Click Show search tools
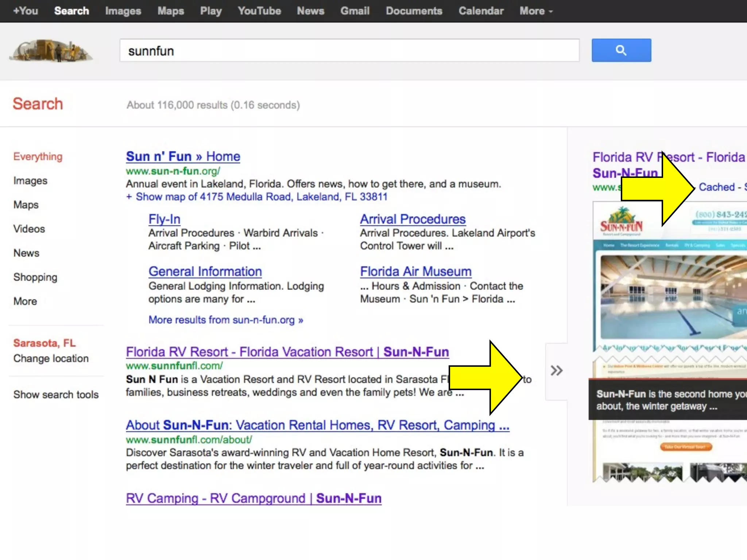The image size is (747, 560). tap(56, 394)
